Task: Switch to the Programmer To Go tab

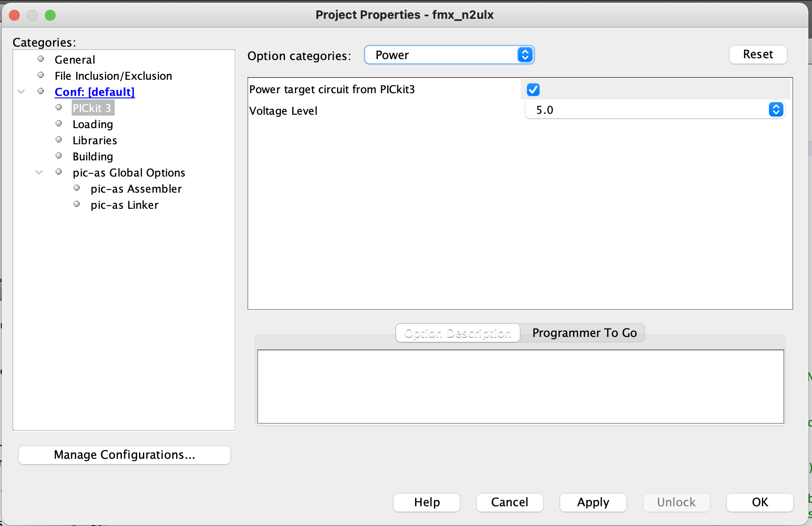Action: click(584, 333)
